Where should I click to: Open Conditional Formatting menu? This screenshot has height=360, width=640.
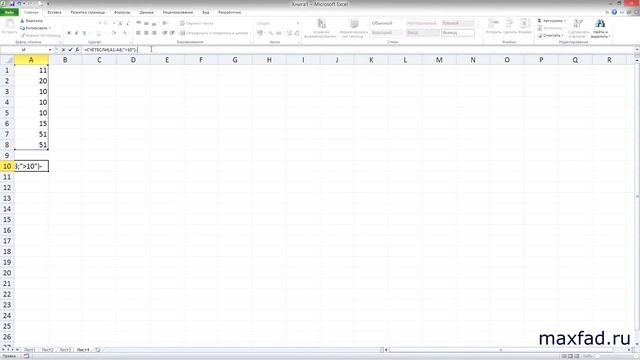coord(321,29)
